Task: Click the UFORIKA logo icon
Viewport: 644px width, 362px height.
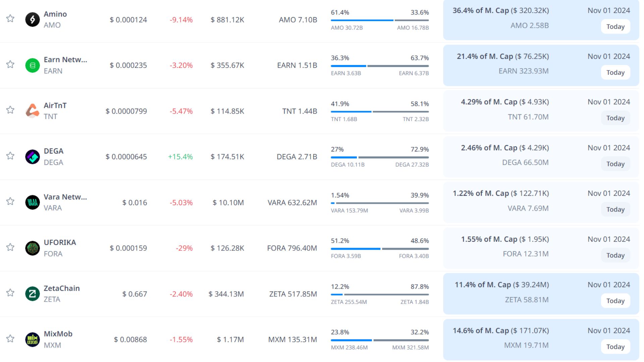Action: [33, 248]
